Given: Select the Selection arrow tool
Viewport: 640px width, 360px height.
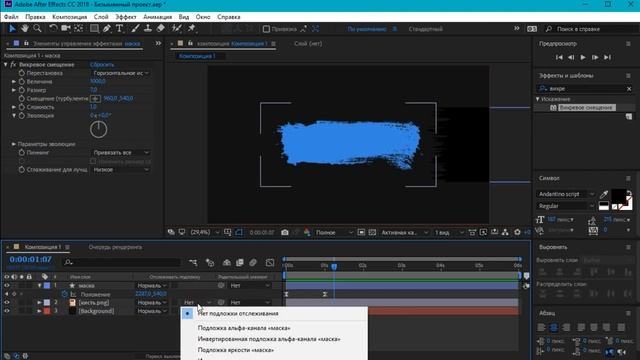Looking at the screenshot, I should pos(12,29).
